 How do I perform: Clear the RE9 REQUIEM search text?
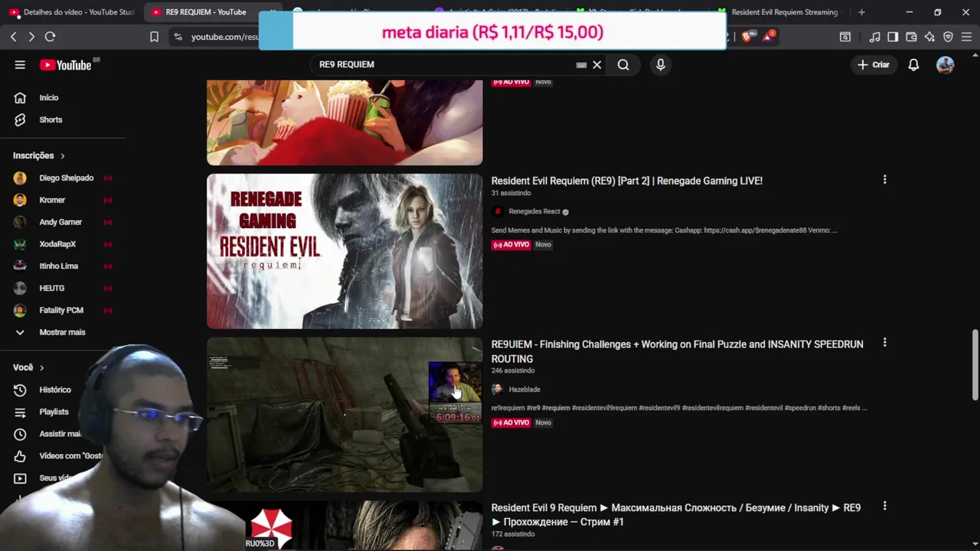[x=597, y=65]
